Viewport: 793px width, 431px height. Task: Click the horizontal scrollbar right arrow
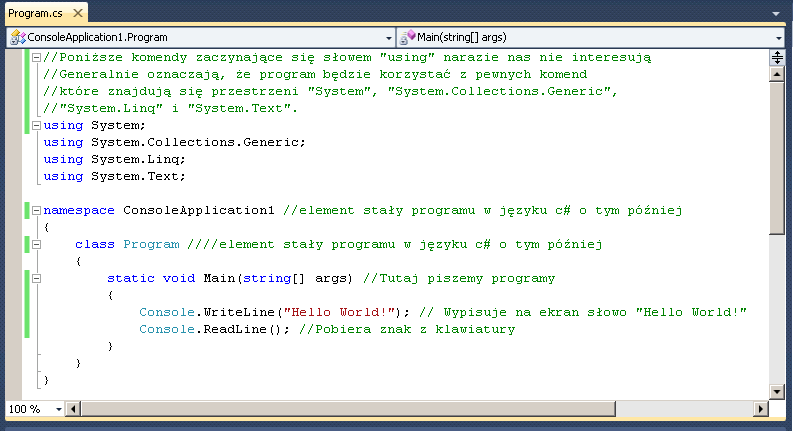tap(761, 409)
